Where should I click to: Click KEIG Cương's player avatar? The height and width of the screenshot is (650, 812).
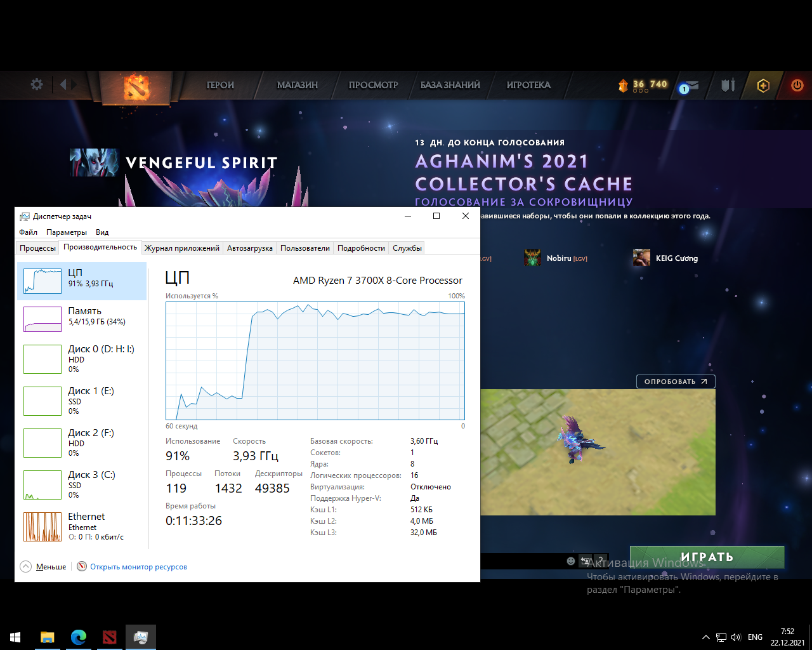(x=641, y=258)
